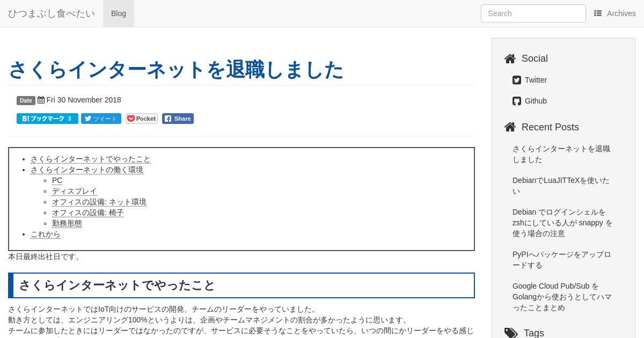This screenshot has width=644, height=338.
Task: Click the text 本日最終出社日です。
Action: 46,256
